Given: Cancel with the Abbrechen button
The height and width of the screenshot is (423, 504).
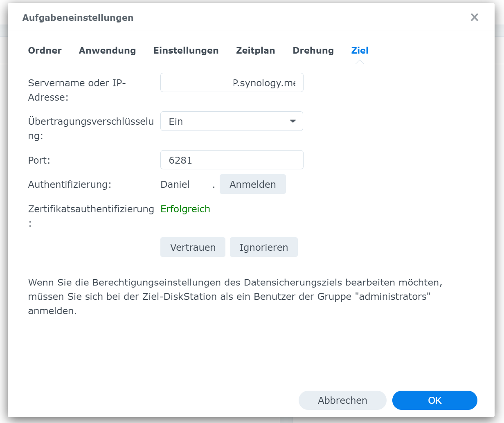Looking at the screenshot, I should [x=342, y=400].
